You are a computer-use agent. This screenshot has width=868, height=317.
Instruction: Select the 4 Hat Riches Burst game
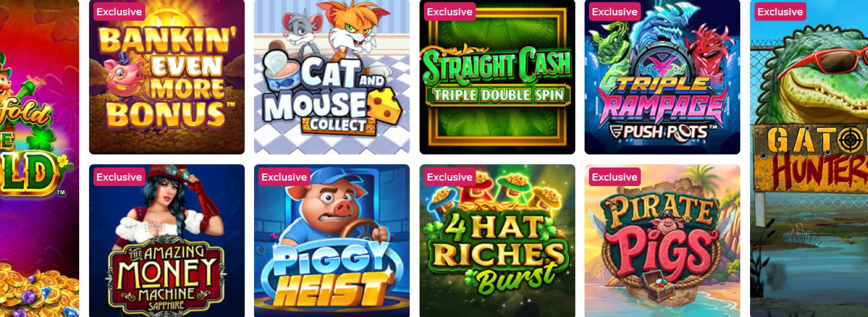click(497, 241)
